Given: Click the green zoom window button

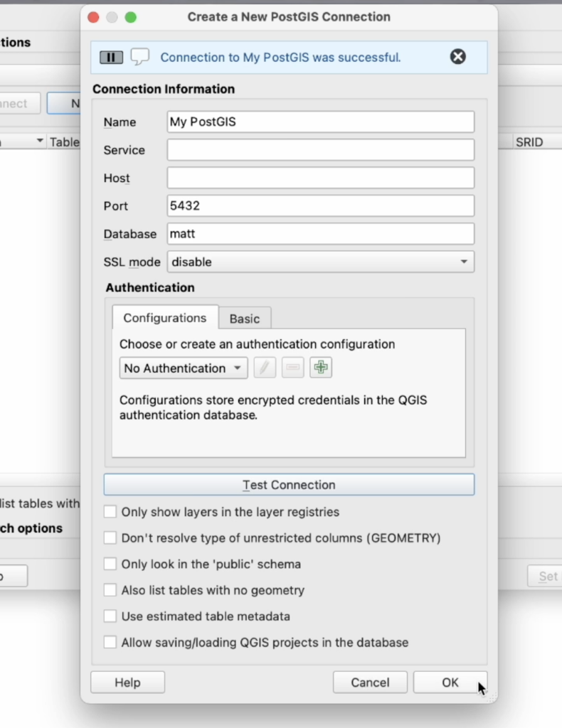Looking at the screenshot, I should point(131,17).
